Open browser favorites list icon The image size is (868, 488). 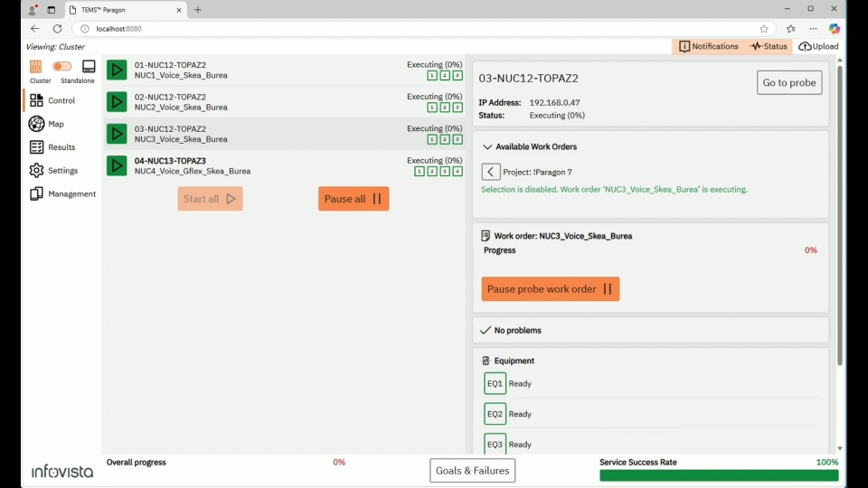coord(790,29)
